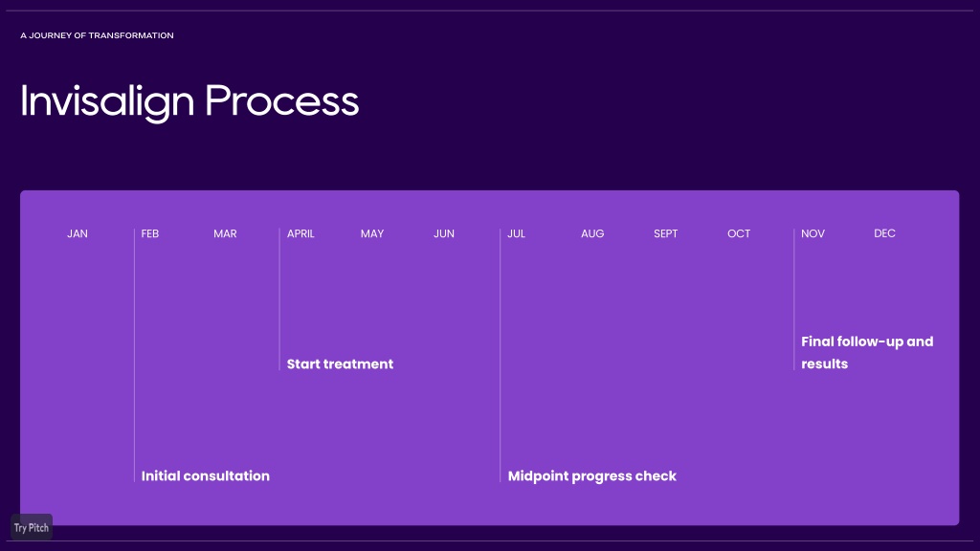Click the Initial consultation milestone
The width and height of the screenshot is (980, 551).
tap(206, 476)
